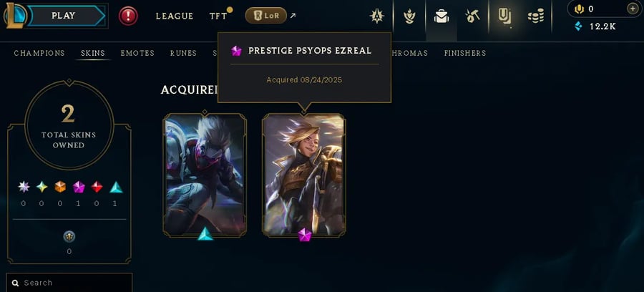The image size is (644, 292).
Task: Click the skin Search input field
Action: click(69, 283)
